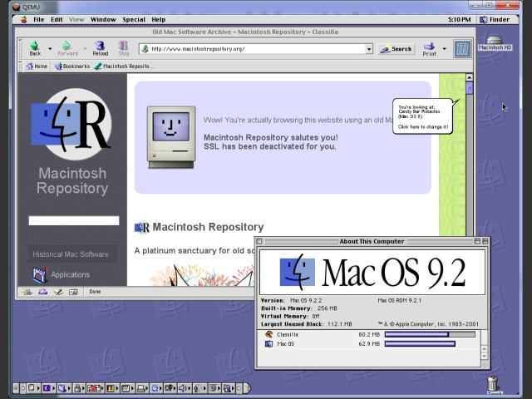Viewport: 532px width, 399px height.
Task: Click the Macintosh Repository sidebar logo
Action: (x=71, y=124)
